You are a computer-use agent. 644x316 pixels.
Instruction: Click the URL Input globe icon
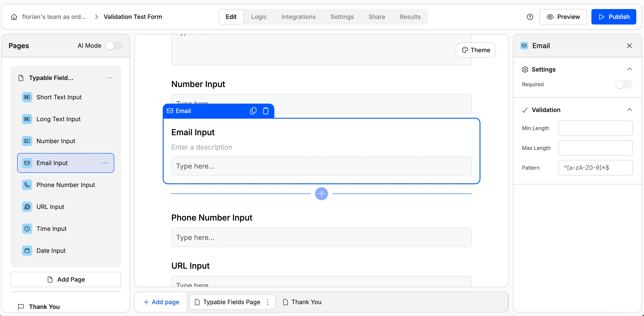tap(27, 207)
